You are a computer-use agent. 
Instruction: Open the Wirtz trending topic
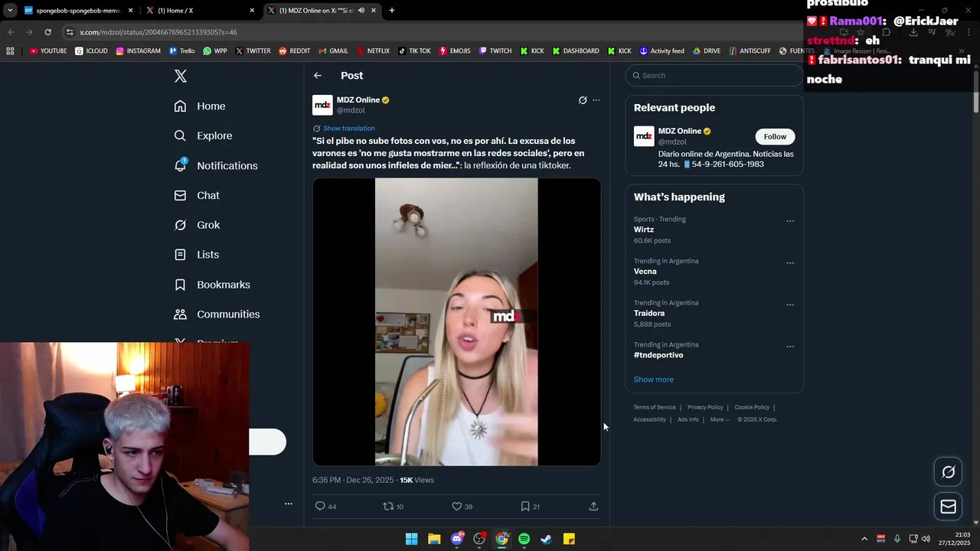644,230
